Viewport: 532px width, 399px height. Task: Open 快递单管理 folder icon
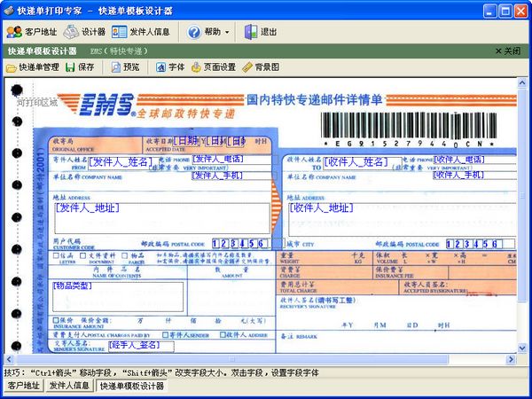tap(12, 67)
